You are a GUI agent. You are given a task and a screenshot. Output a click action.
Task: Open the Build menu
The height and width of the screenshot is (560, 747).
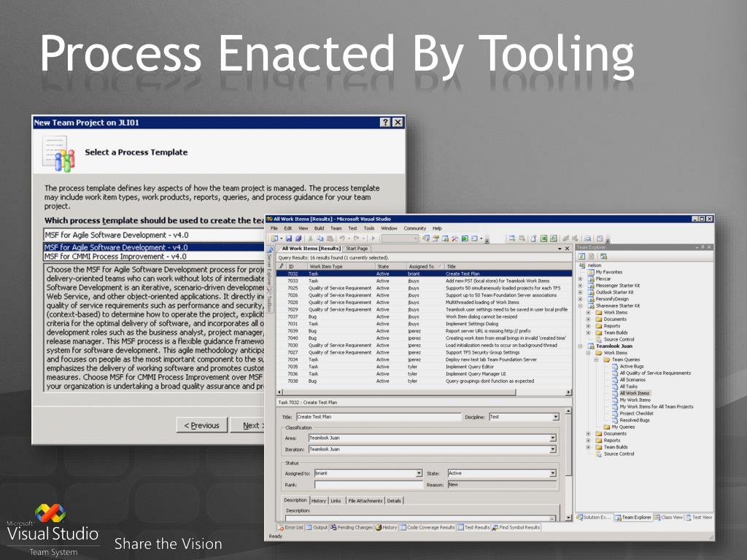[319, 228]
